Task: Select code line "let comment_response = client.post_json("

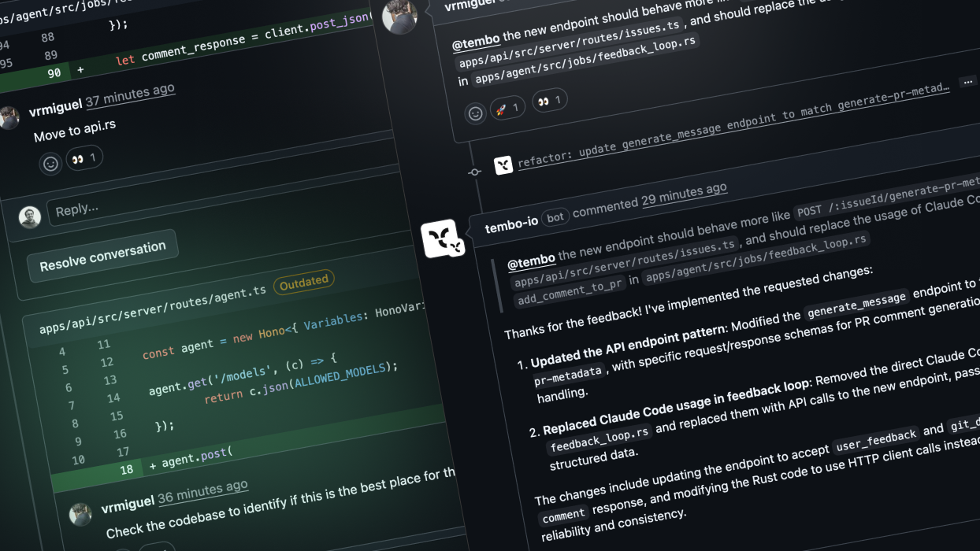Action: click(x=243, y=39)
